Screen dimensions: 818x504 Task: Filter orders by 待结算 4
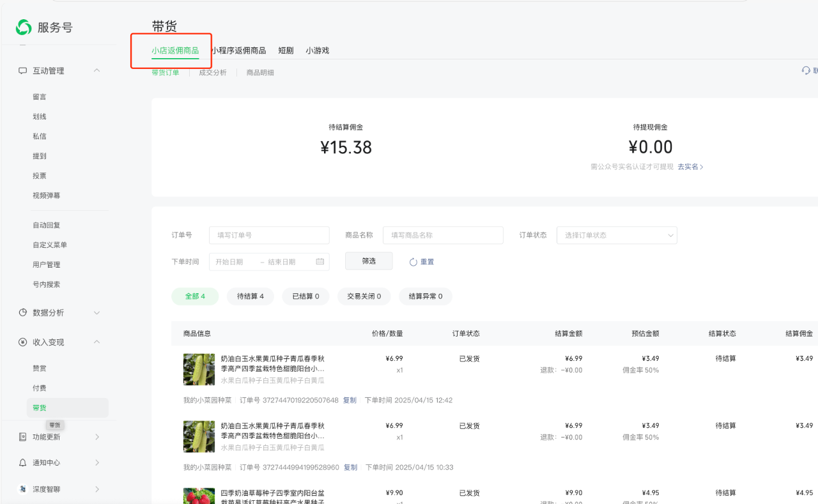[x=251, y=296]
